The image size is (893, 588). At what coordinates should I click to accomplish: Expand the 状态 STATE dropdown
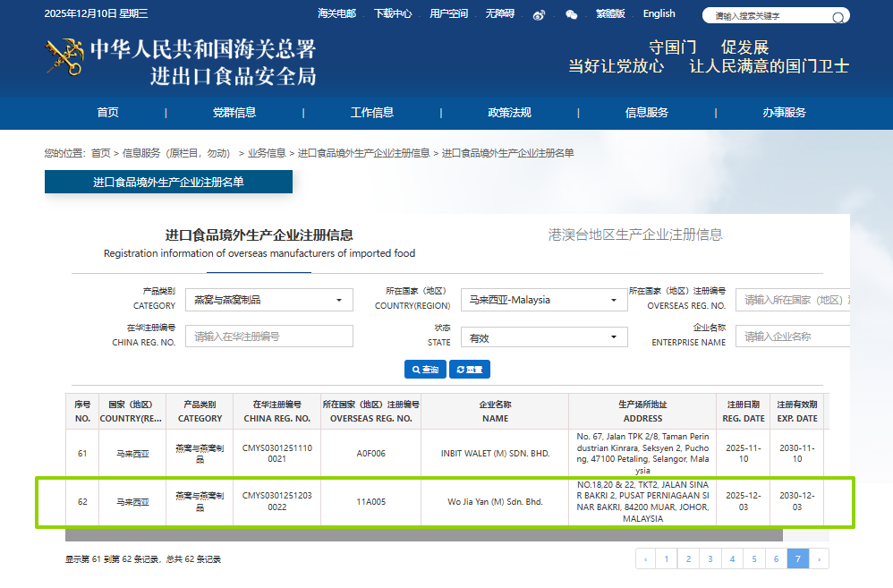tap(543, 337)
